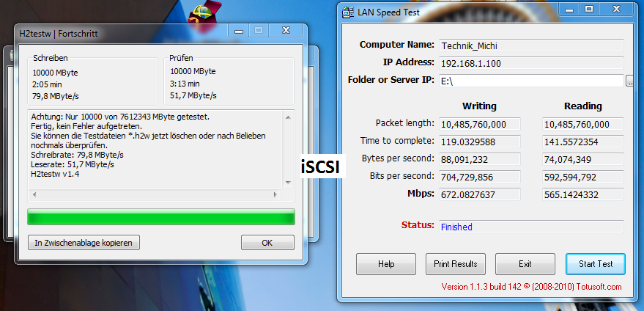644x311 pixels.
Task: Click the Folder or Server IP field
Action: click(531, 81)
